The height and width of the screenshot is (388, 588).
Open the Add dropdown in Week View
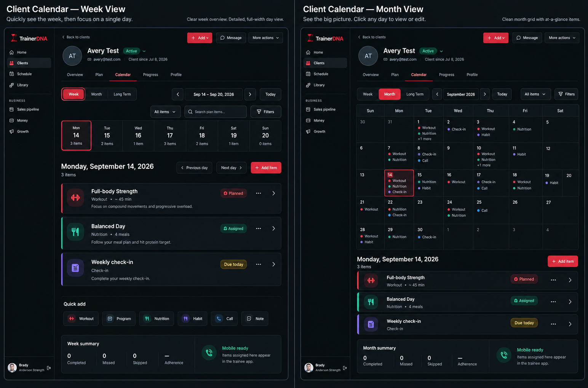pos(200,38)
